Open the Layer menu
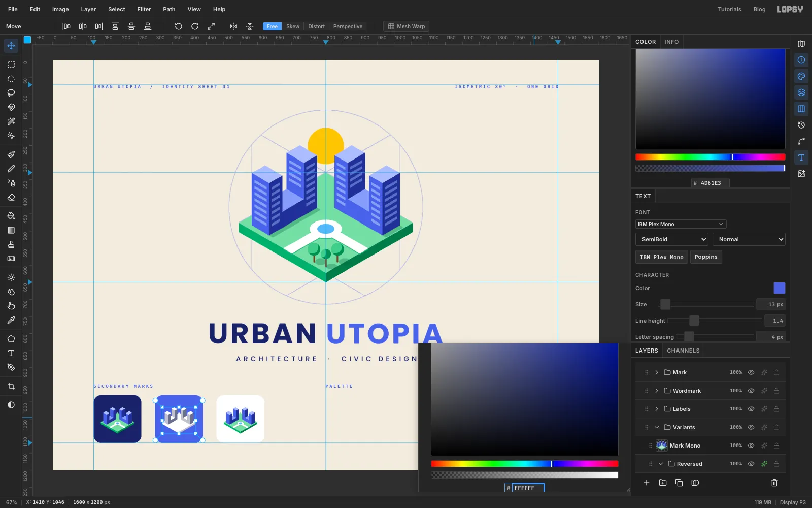 point(88,9)
